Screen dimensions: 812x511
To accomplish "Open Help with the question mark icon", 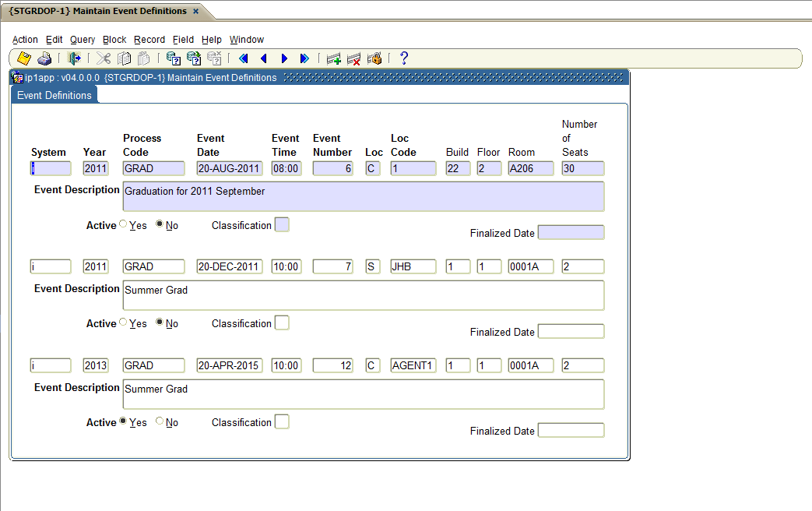I will click(x=403, y=58).
